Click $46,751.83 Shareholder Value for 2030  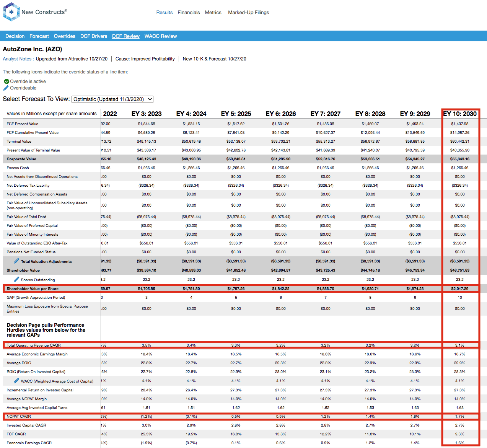[x=460, y=270]
